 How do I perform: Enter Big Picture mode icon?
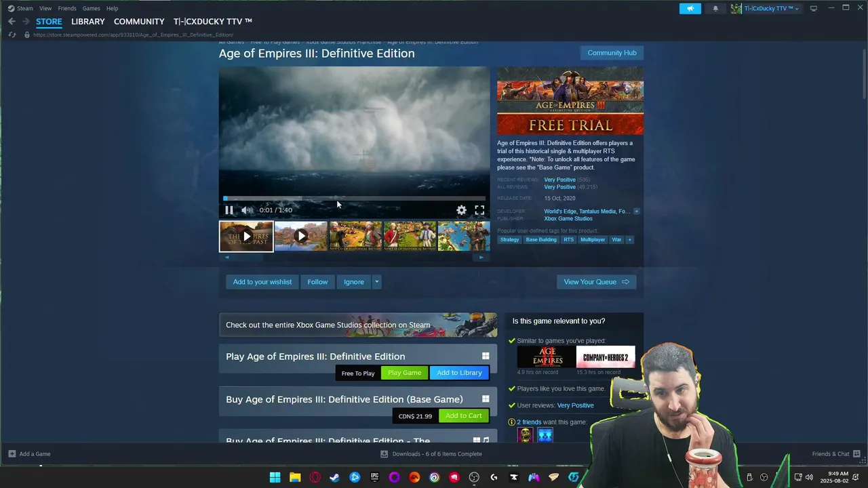pos(814,8)
